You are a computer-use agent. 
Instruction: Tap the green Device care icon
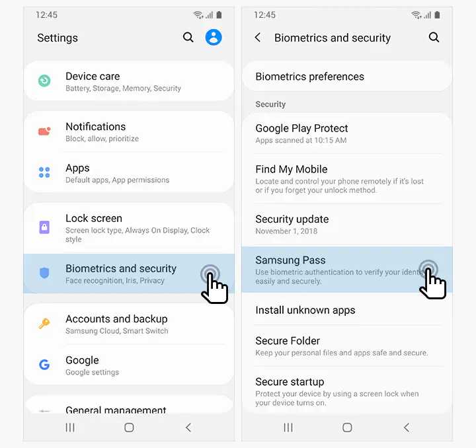point(44,81)
